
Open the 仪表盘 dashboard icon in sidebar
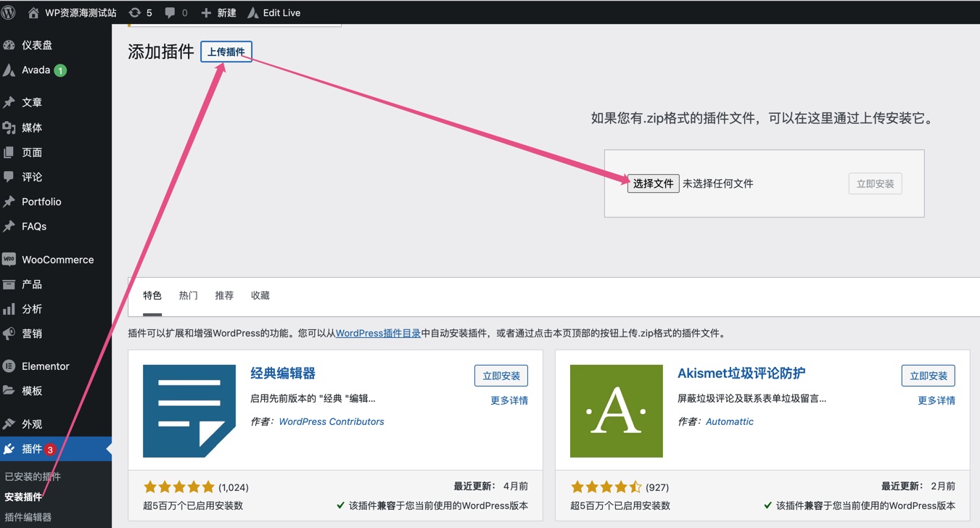click(x=9, y=45)
